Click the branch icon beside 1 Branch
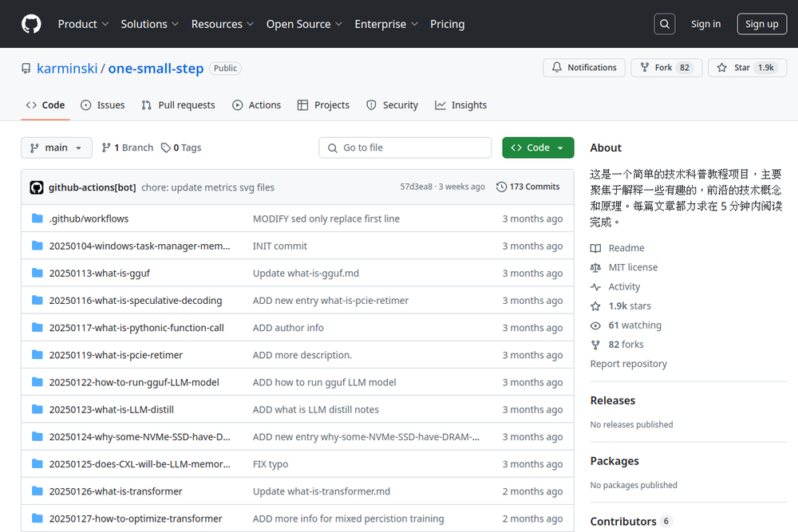Screen dimensions: 798x532 [106, 148]
